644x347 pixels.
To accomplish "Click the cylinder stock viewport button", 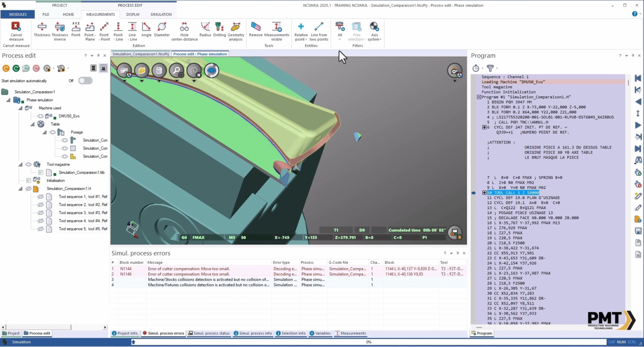I will coord(159,70).
